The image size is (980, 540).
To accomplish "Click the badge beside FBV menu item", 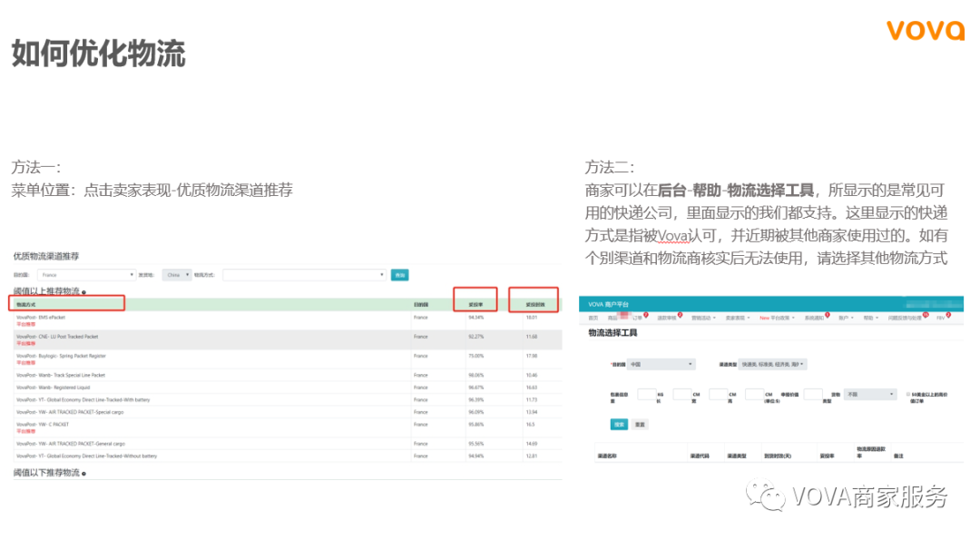I will click(947, 315).
